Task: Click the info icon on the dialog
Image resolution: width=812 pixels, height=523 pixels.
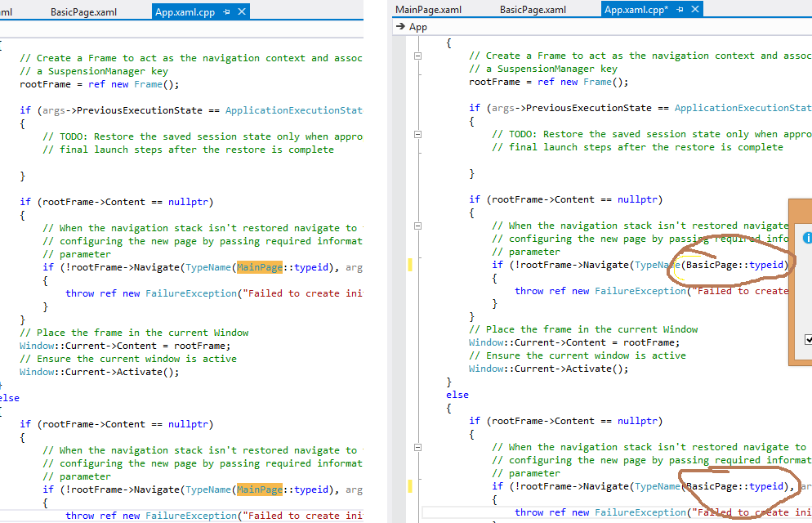Action: (x=808, y=238)
